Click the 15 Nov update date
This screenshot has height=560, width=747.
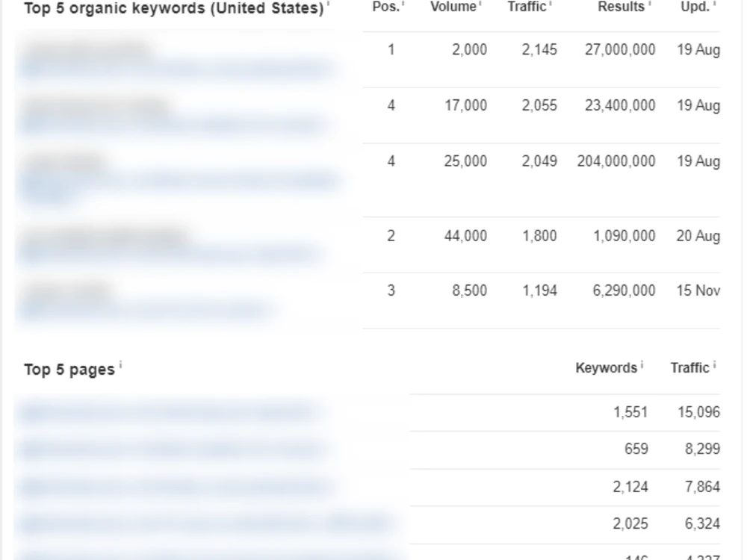pos(698,290)
